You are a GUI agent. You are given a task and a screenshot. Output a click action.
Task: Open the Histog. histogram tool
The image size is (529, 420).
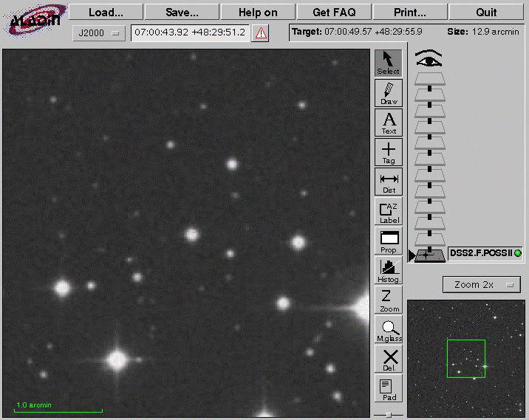(x=389, y=270)
